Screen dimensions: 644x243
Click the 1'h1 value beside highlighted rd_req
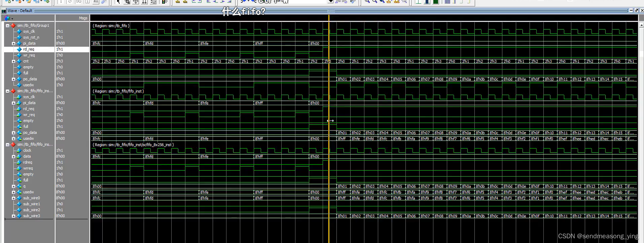(60, 49)
